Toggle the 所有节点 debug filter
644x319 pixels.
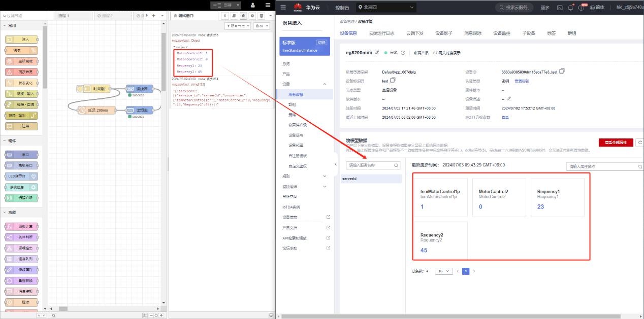[x=238, y=26]
